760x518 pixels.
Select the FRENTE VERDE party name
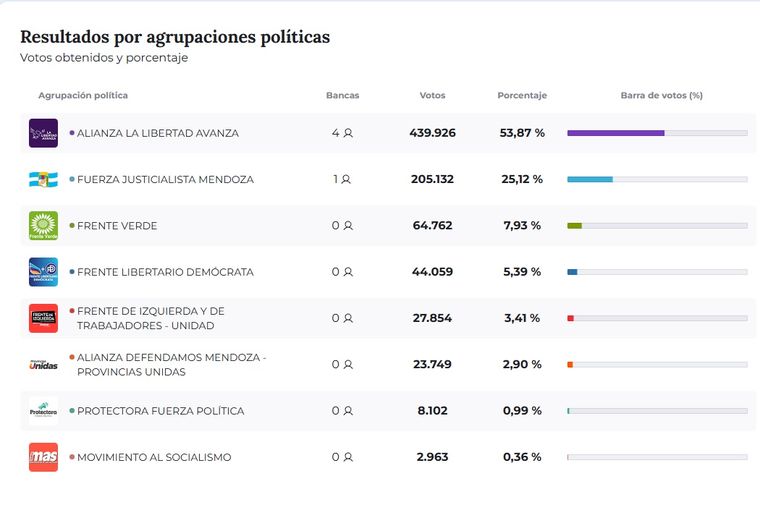coord(117,226)
